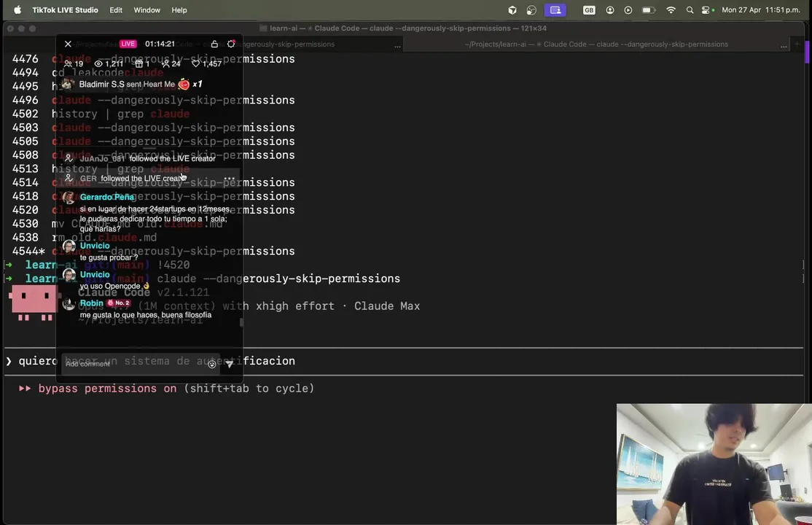
Task: Click the webcam preview thumbnail
Action: (714, 464)
